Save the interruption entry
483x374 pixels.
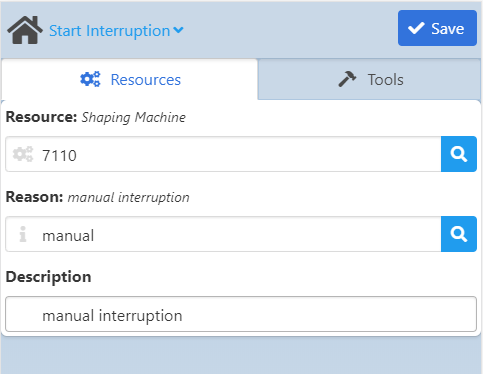(437, 28)
